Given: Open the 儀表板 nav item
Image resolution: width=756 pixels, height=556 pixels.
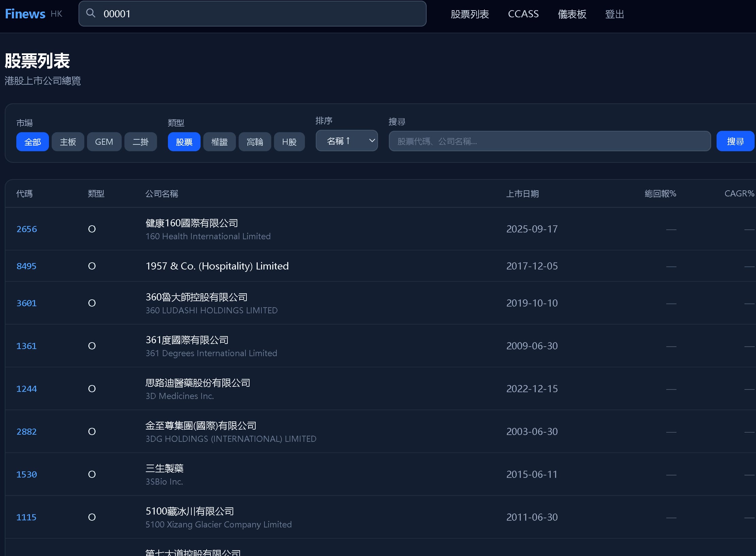Looking at the screenshot, I should tap(572, 14).
